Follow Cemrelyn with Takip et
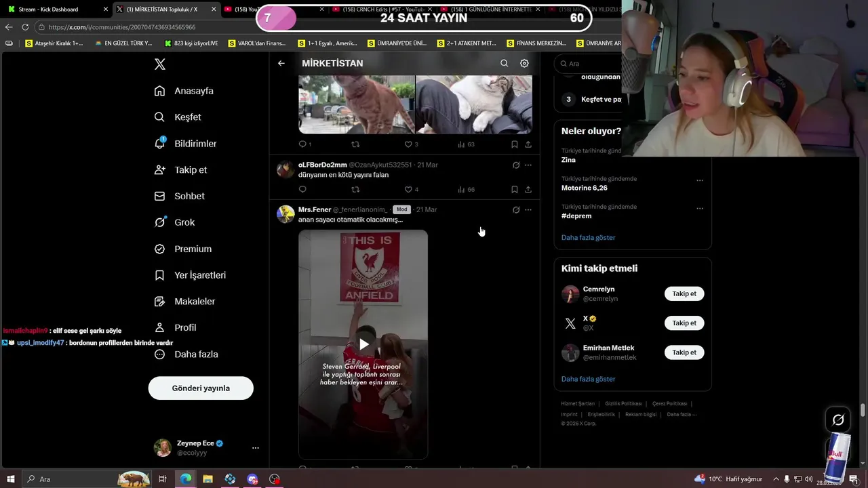This screenshot has height=488, width=868. coord(684,294)
